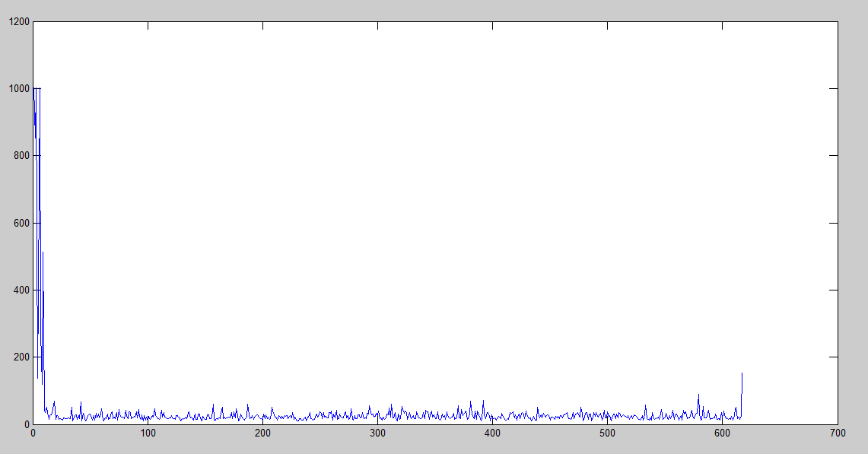This screenshot has width=868, height=454.
Task: Click the y-axis label 1200
Action: 19,21
